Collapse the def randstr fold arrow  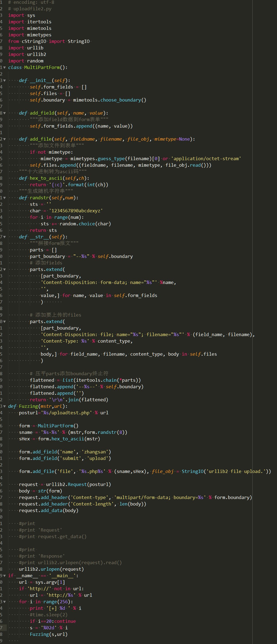(x=4, y=198)
